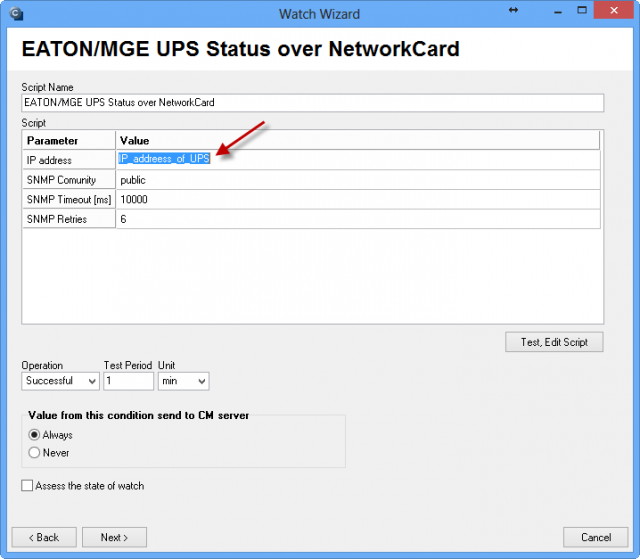Viewport: 640px width, 559px height.
Task: Maximize the Watch Wizard window
Action: tap(582, 10)
